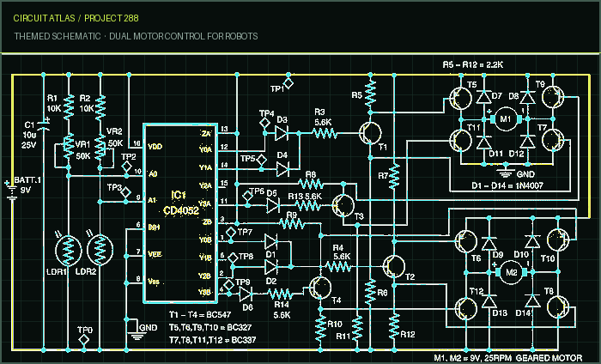Select the D3 diode symbol
Viewport: 601px width, 364px height.
pos(282,133)
